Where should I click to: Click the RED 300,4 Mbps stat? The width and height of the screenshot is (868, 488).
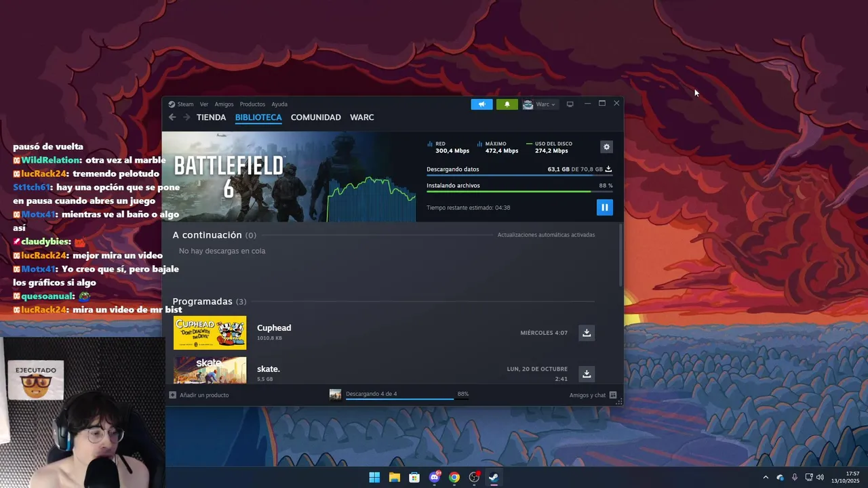(x=448, y=147)
